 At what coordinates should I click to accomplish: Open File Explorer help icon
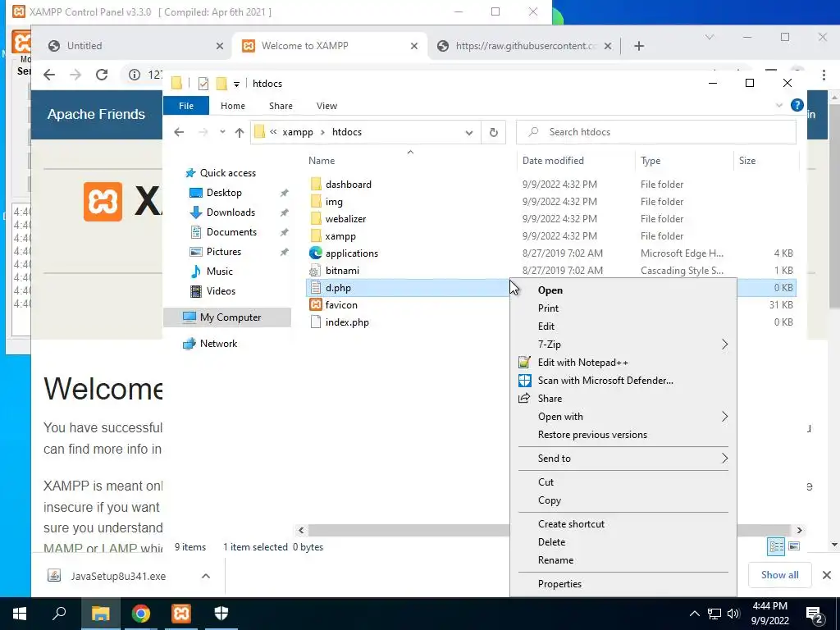(x=797, y=105)
